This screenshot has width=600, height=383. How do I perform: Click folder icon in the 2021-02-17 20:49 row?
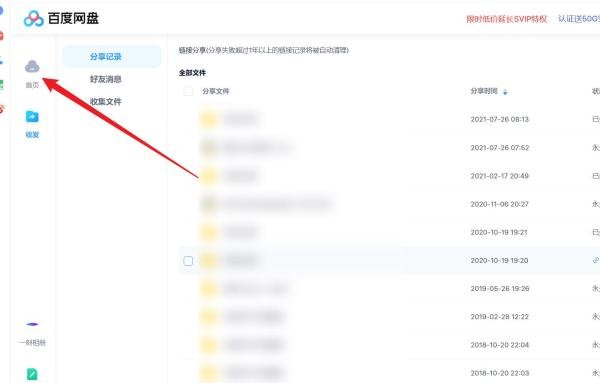(209, 176)
